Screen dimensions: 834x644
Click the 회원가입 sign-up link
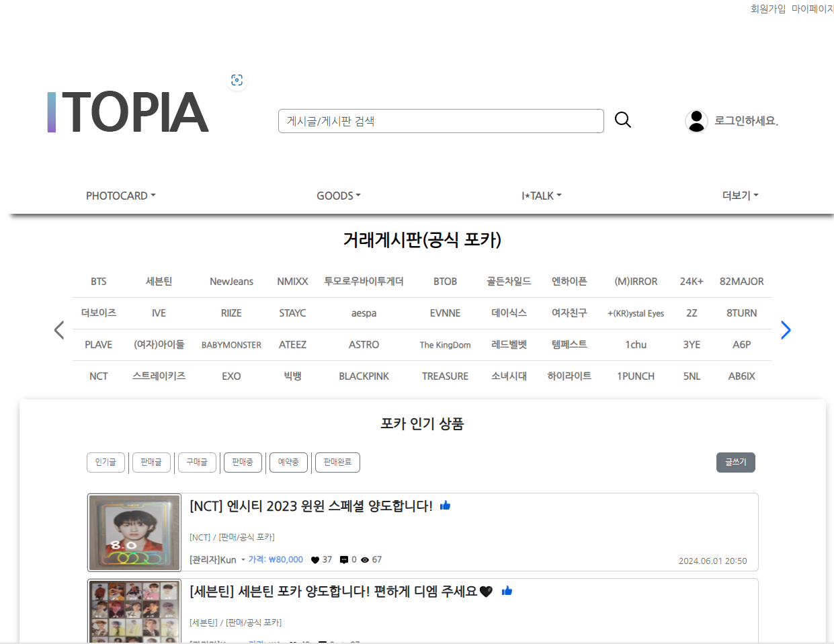(x=768, y=9)
